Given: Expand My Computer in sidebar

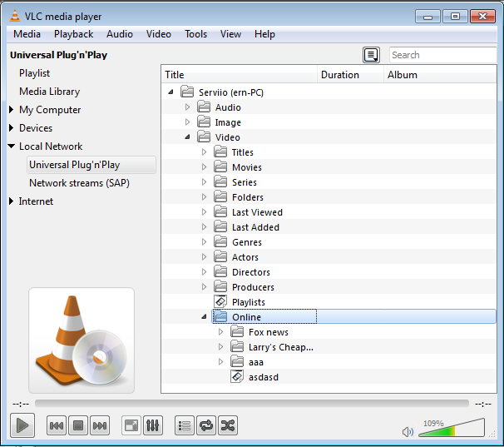Looking at the screenshot, I should (12, 110).
